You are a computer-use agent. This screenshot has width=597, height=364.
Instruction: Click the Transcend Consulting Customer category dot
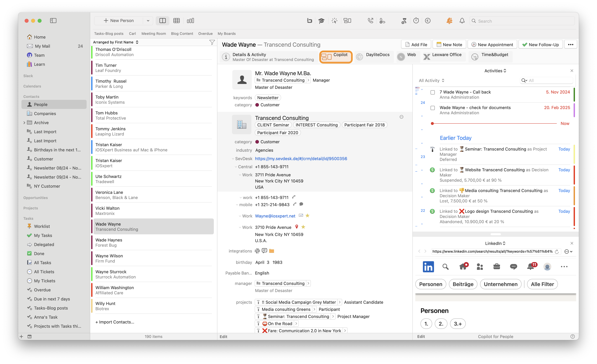pos(257,142)
